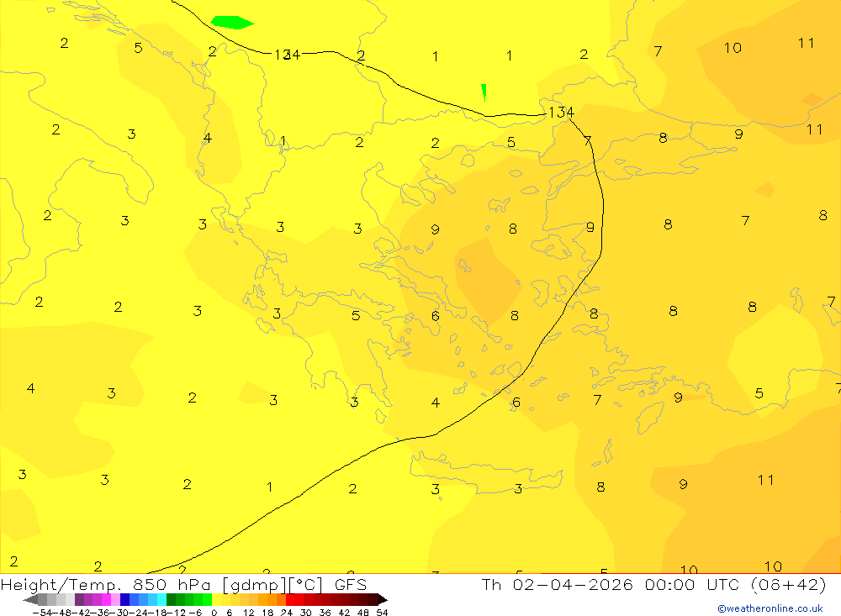The height and width of the screenshot is (616, 841).
Task: Select the "Th 02-04-2026 00:00 UTC (06+42)" timestamp
Action: tap(653, 584)
